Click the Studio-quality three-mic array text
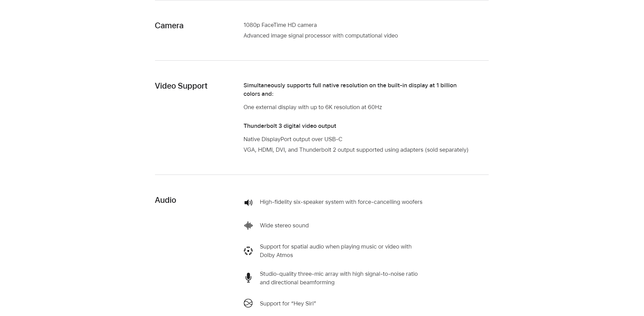The width and height of the screenshot is (644, 316). [x=339, y=278]
